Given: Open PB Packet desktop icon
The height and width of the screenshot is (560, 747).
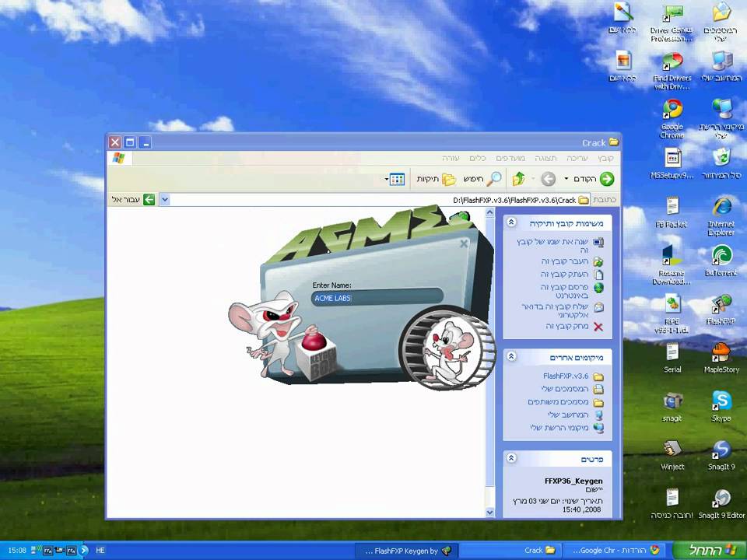Looking at the screenshot, I should coord(672,212).
